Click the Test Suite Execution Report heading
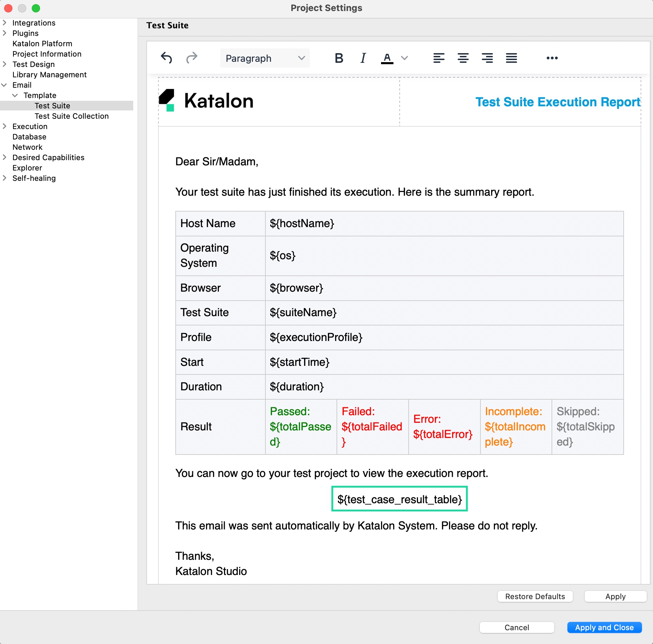This screenshot has height=644, width=653. [x=558, y=102]
